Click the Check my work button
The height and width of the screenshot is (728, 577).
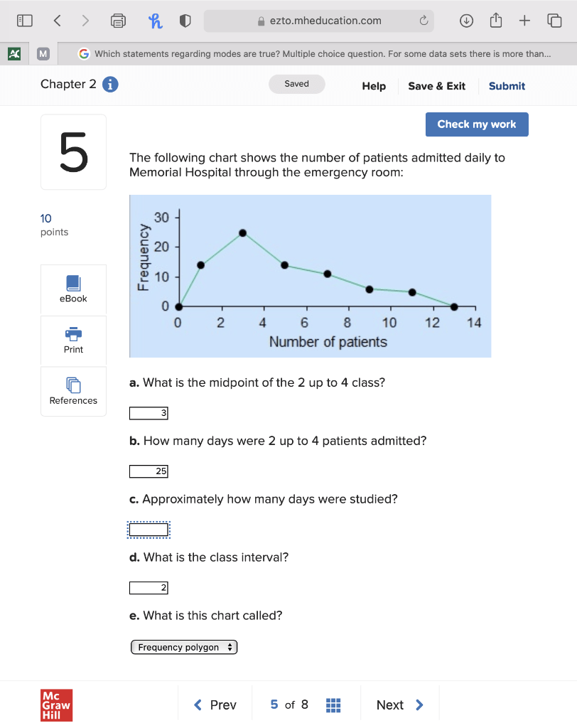tap(477, 124)
